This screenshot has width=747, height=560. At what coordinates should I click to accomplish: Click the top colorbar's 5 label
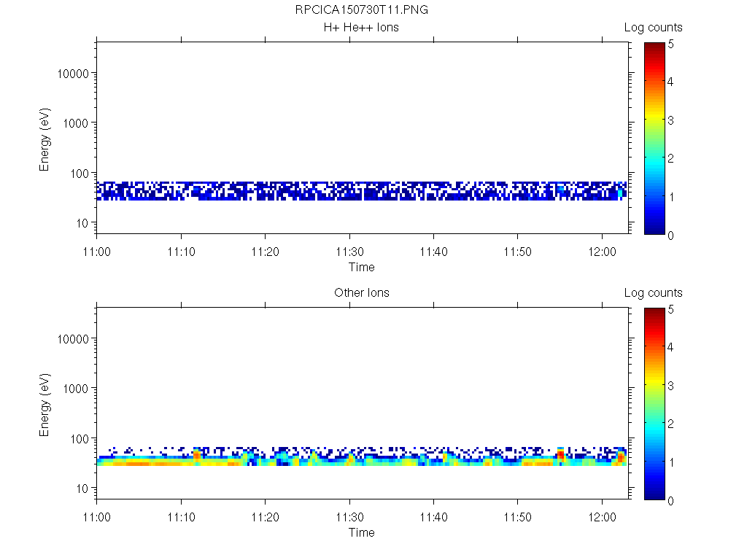tap(671, 44)
